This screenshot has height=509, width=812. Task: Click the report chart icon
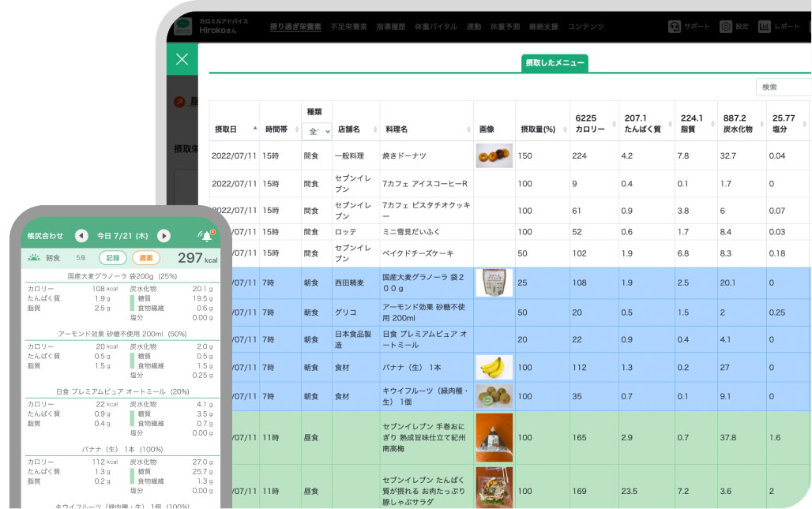coord(764,26)
